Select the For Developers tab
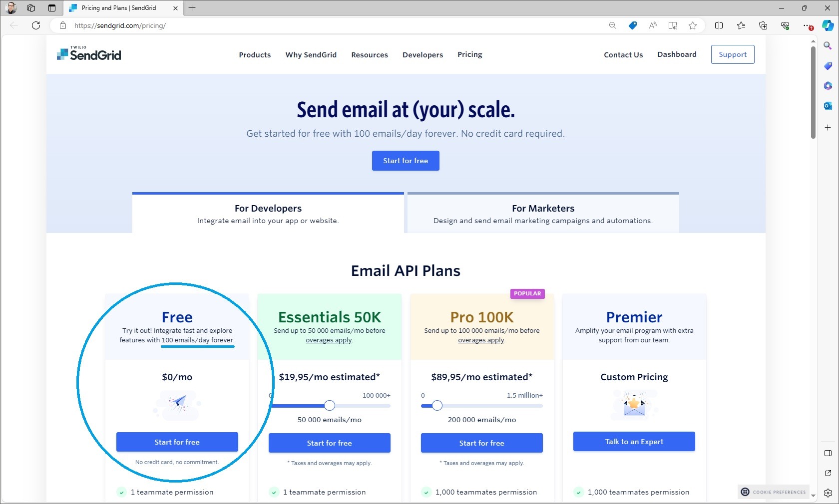The image size is (839, 504). coord(268,214)
